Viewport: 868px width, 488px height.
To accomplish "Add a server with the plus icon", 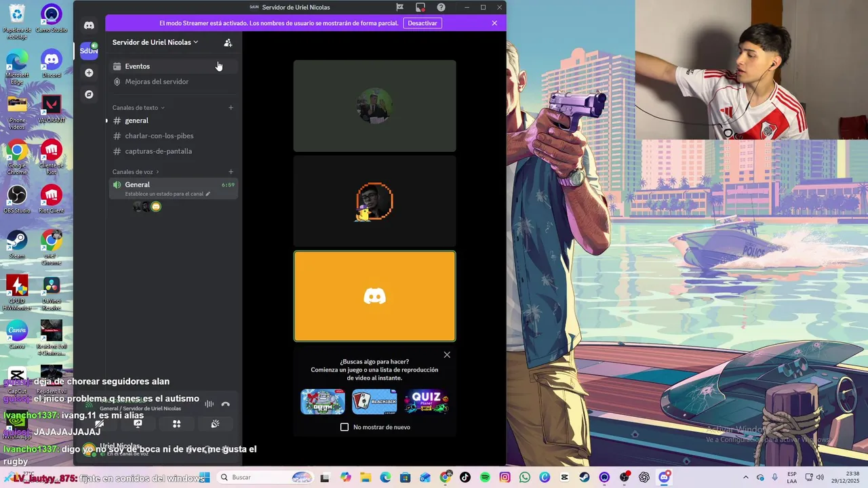I will click(x=89, y=73).
